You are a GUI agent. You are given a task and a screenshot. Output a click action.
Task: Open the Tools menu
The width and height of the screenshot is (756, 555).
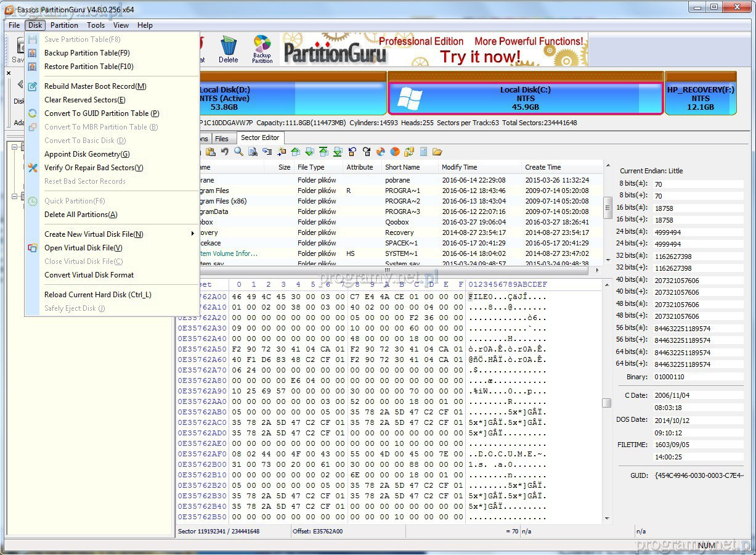pos(96,25)
